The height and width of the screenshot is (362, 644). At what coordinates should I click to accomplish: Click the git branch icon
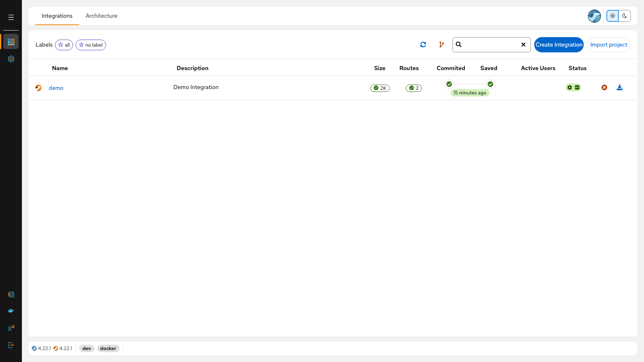click(x=442, y=45)
